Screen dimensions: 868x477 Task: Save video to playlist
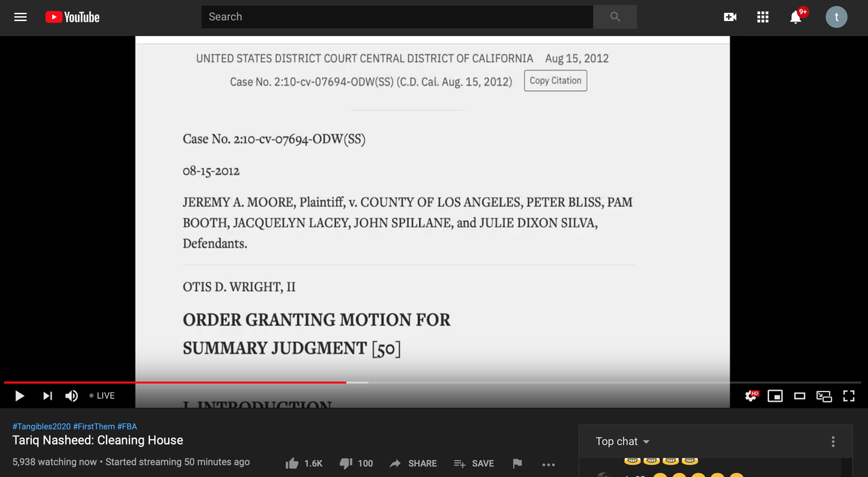pyautogui.click(x=473, y=463)
